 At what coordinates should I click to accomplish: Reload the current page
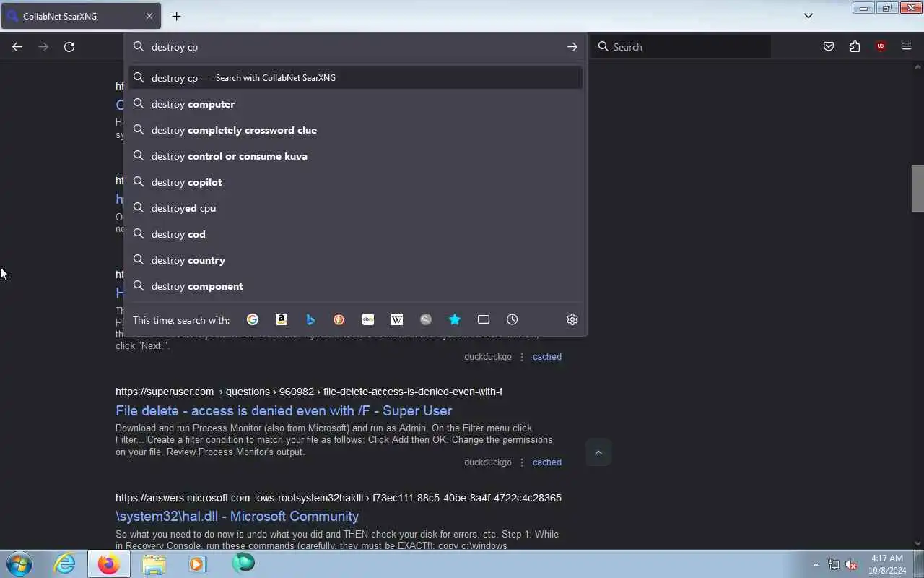point(69,47)
